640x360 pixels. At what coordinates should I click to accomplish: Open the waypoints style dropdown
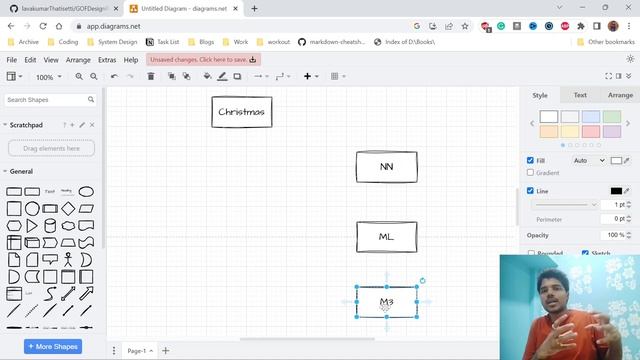point(283,76)
